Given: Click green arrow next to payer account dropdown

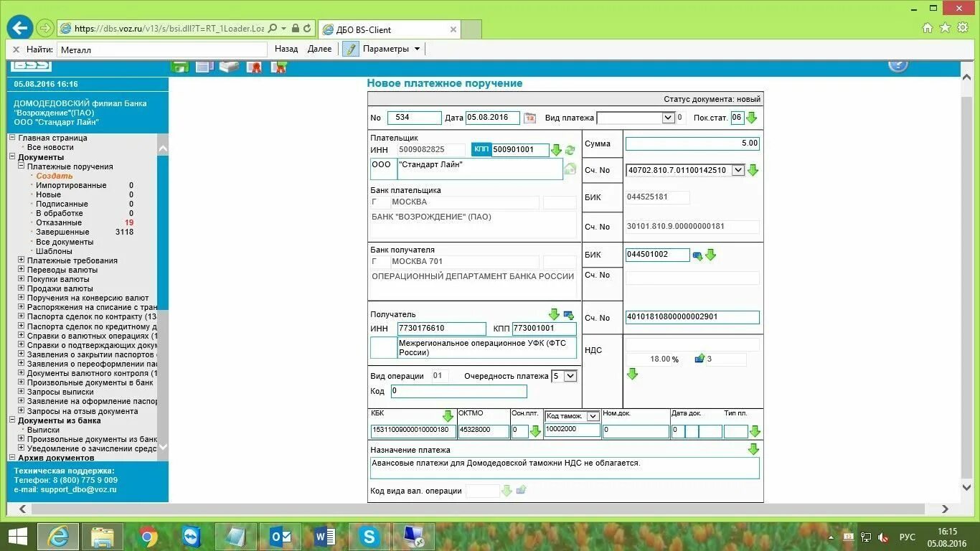Looking at the screenshot, I should [753, 170].
